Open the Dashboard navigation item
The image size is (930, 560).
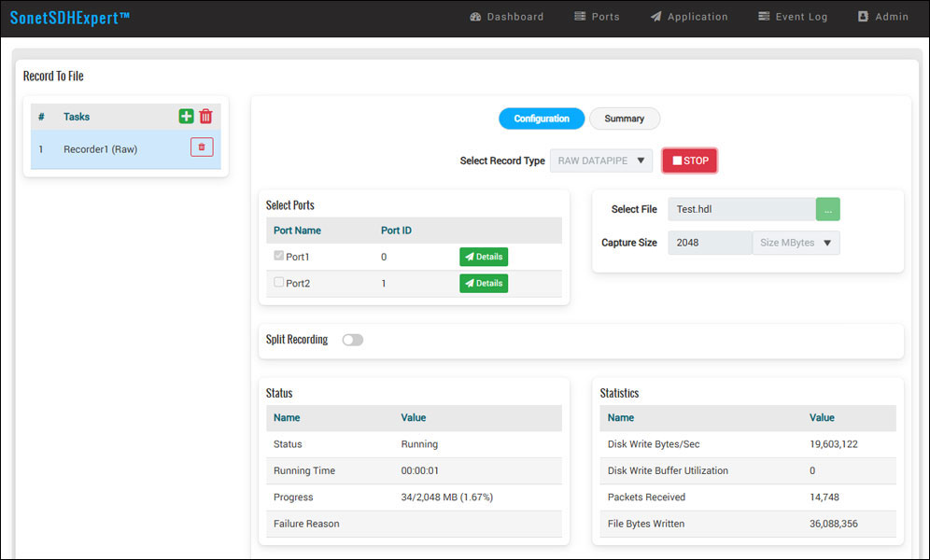coord(507,17)
